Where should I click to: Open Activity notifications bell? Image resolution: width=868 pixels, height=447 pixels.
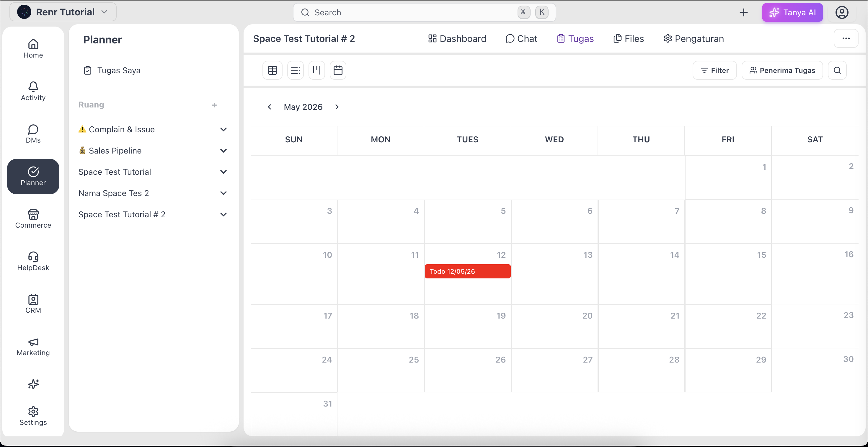tap(33, 91)
